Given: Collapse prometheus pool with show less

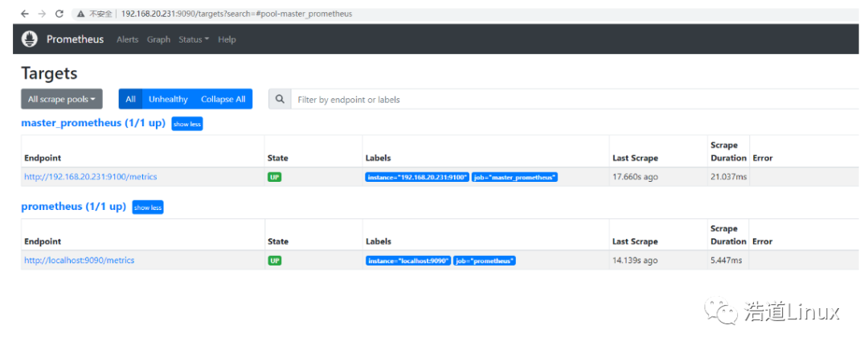Looking at the screenshot, I should [x=148, y=207].
